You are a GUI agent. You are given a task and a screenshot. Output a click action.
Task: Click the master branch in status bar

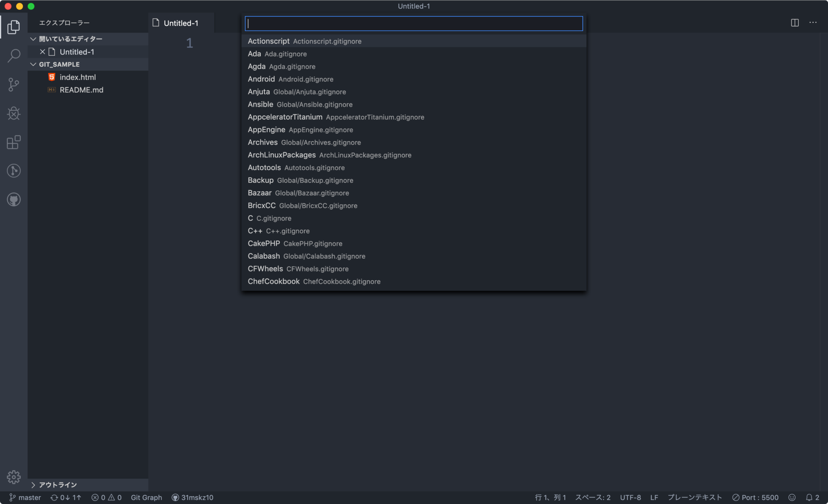pyautogui.click(x=25, y=498)
